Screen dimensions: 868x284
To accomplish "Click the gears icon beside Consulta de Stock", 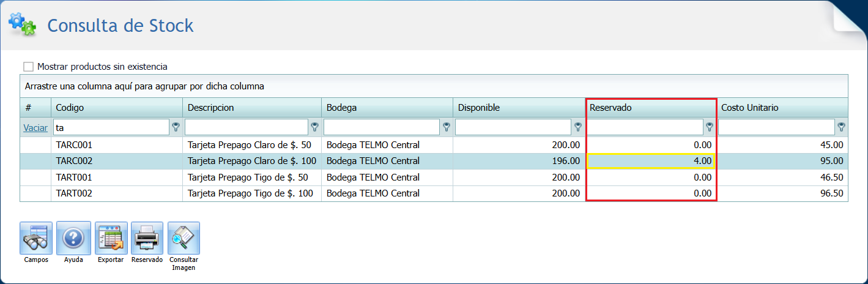I will point(22,24).
